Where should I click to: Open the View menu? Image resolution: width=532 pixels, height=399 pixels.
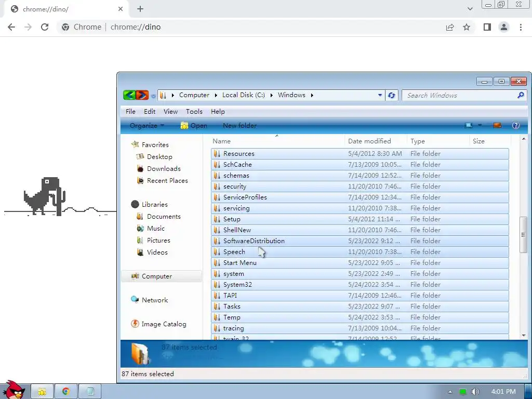(170, 112)
